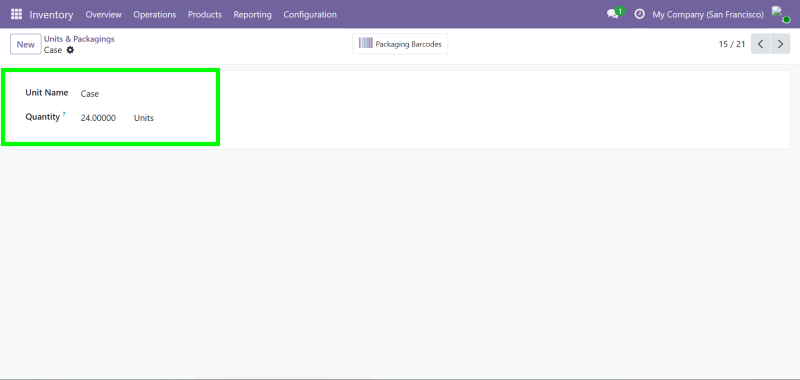Click the Unit Name label
This screenshot has height=380, width=800.
47,92
